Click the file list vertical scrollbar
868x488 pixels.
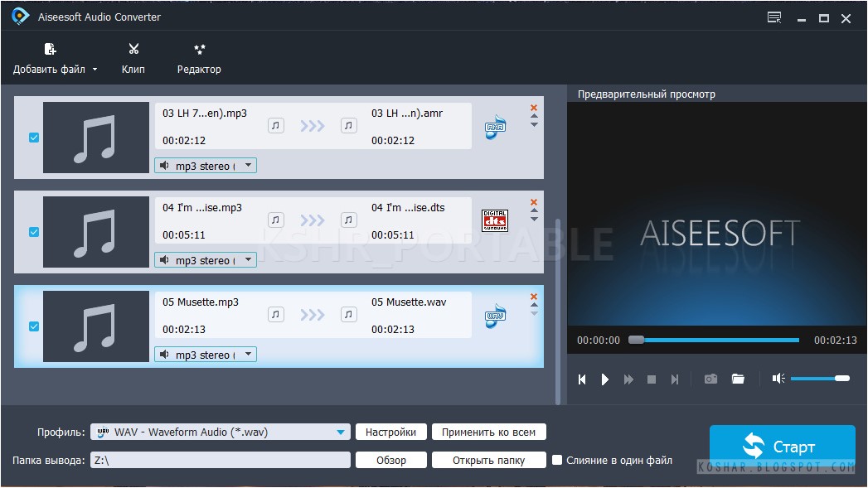coord(558,312)
